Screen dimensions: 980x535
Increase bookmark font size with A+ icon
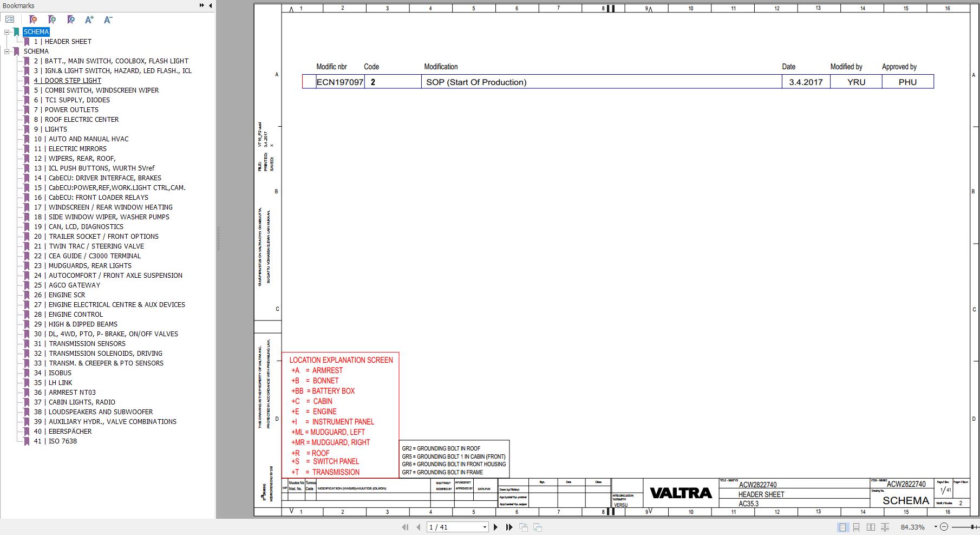pos(89,19)
